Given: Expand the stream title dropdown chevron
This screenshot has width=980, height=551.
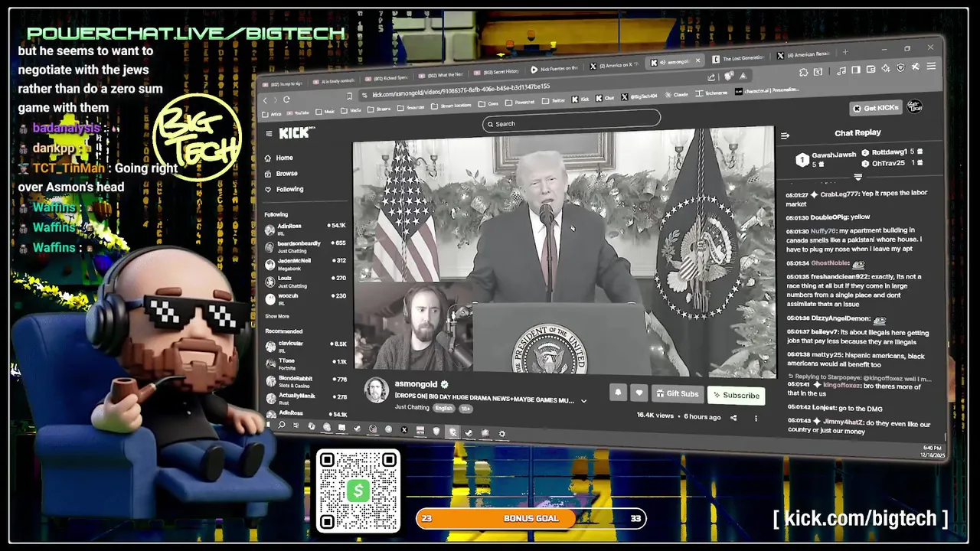Looking at the screenshot, I should (583, 400).
